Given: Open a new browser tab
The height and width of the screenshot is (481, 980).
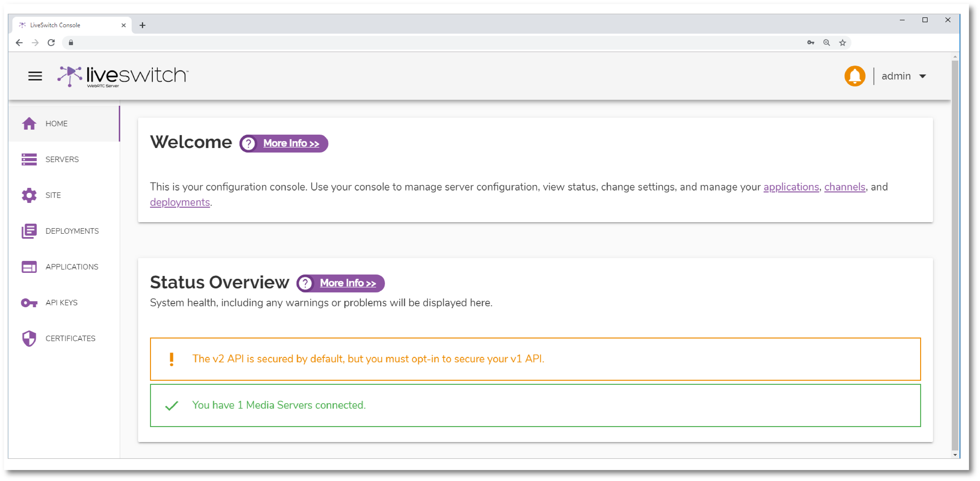Looking at the screenshot, I should 142,25.
